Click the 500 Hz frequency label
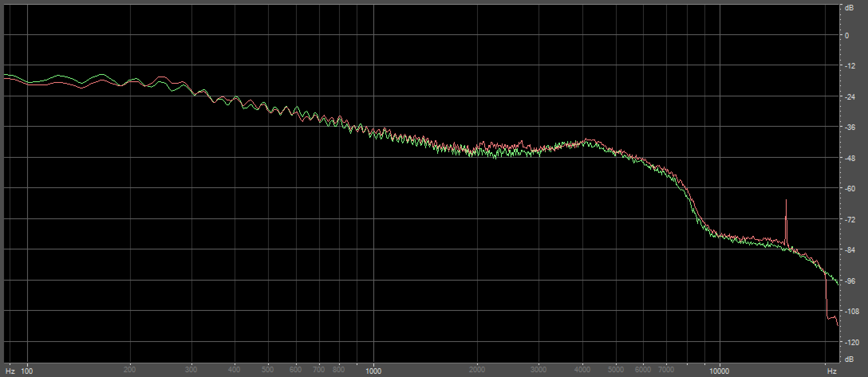Viewport: 868px width, 377px height. [x=268, y=370]
